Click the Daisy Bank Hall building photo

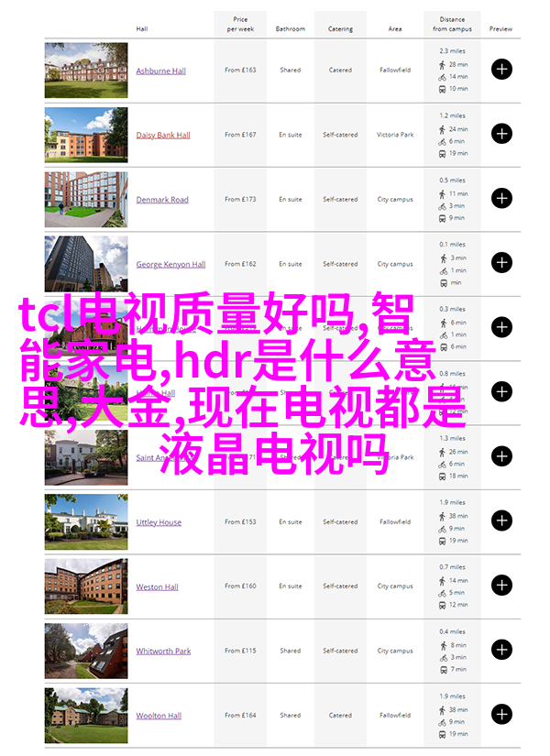86,135
